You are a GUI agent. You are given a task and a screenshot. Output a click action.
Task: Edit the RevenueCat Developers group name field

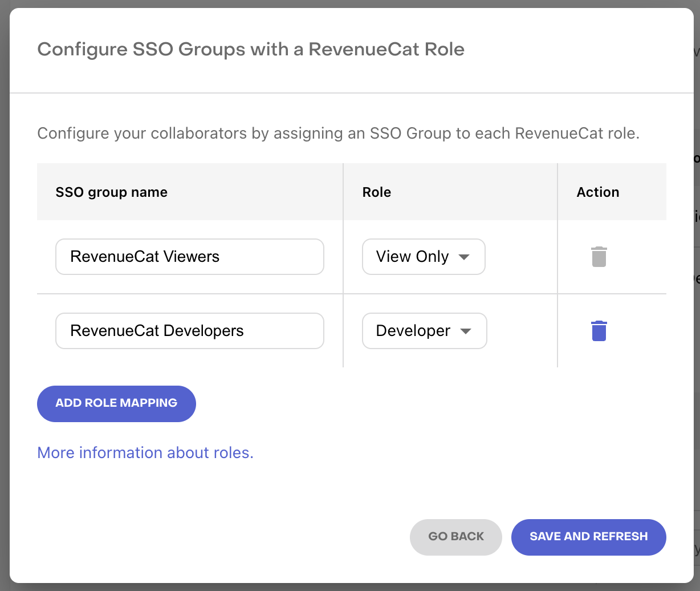(190, 331)
